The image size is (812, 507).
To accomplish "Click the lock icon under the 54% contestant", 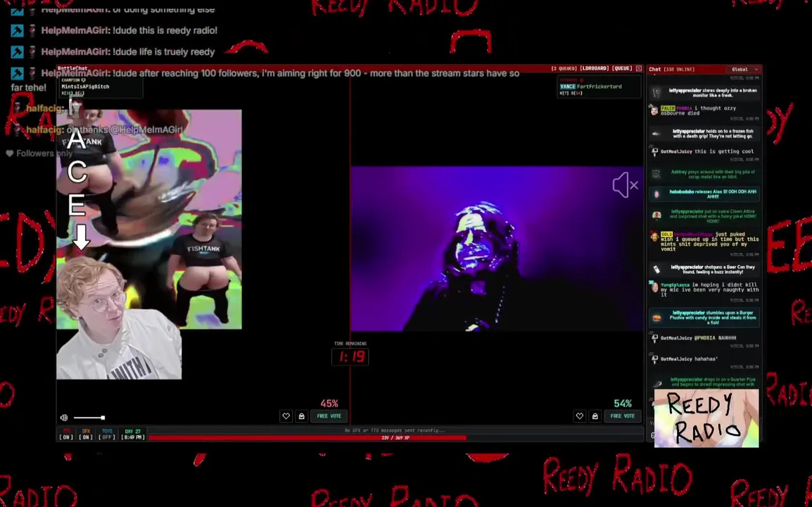I will click(595, 415).
